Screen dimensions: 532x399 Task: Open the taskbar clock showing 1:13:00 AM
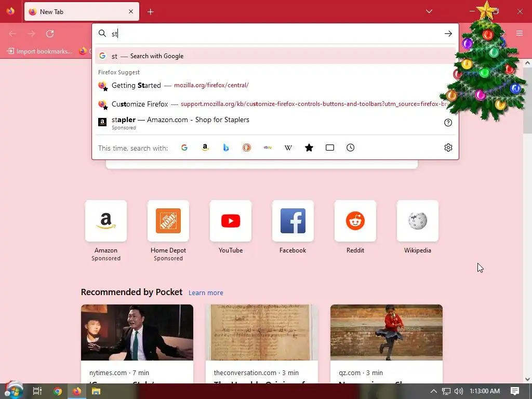485,391
